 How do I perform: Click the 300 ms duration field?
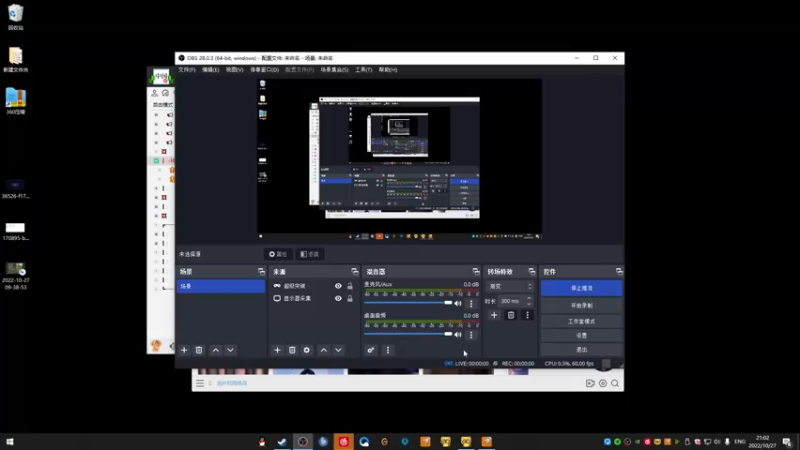tap(511, 301)
